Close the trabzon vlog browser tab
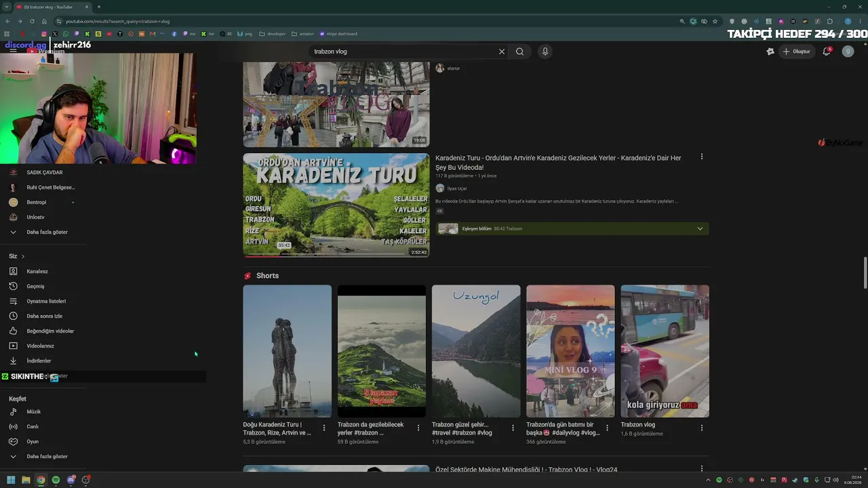Screen dimensions: 868x488 point(87,7)
